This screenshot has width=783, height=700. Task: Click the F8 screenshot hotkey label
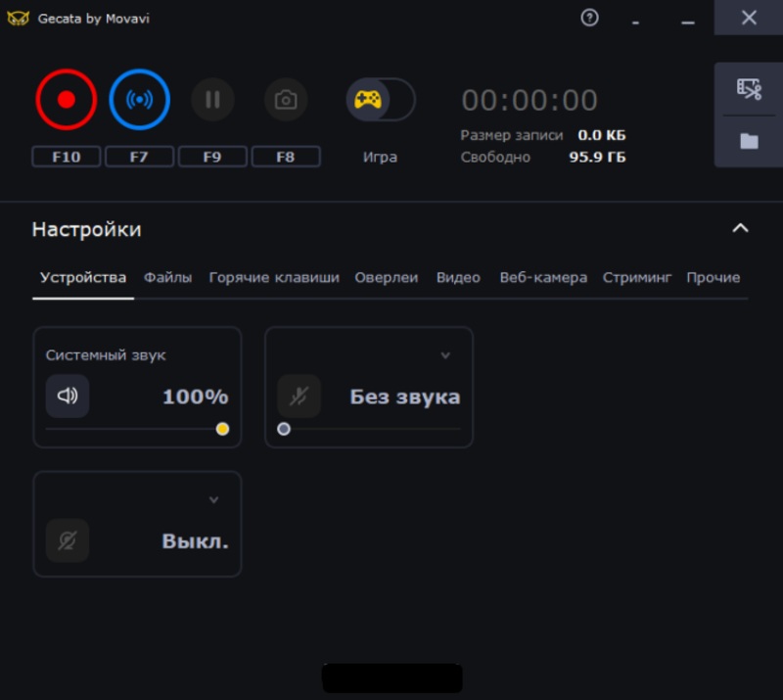pos(286,157)
